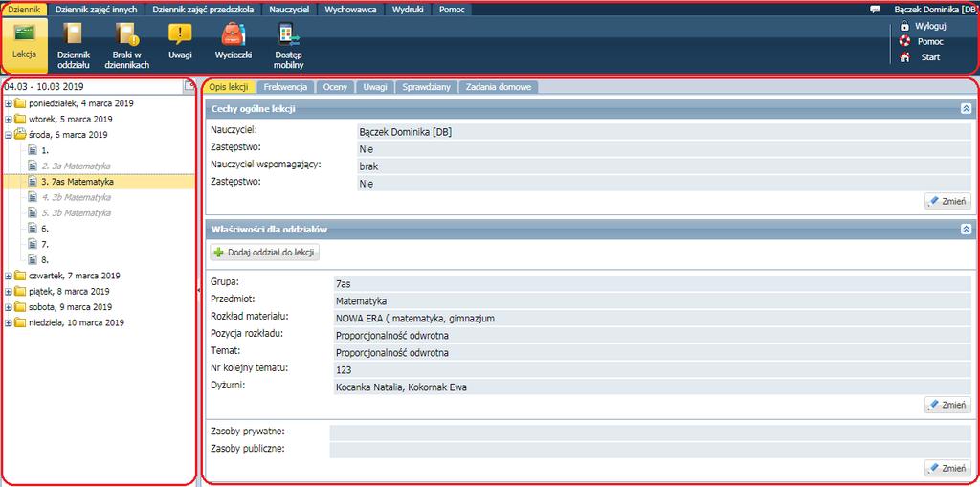Open the Uwagi ribbon icon
Screen dimensions: 980x487
[x=180, y=33]
